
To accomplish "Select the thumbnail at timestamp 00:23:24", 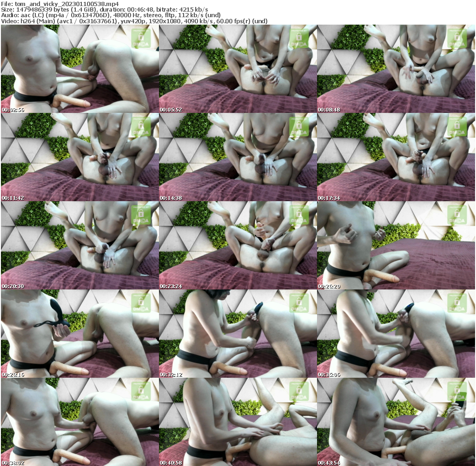I will tap(238, 245).
